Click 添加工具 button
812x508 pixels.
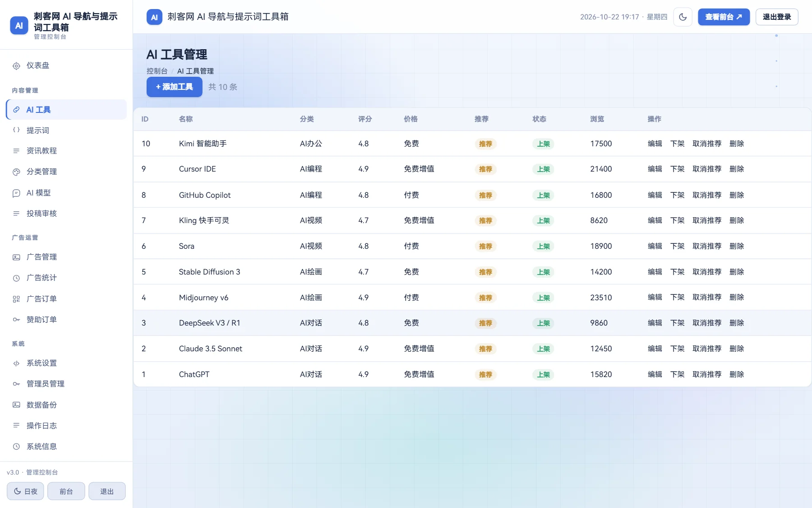(x=175, y=87)
